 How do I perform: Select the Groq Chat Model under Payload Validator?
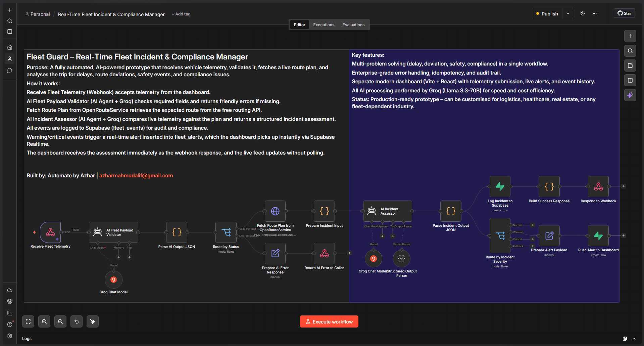pyautogui.click(x=113, y=279)
